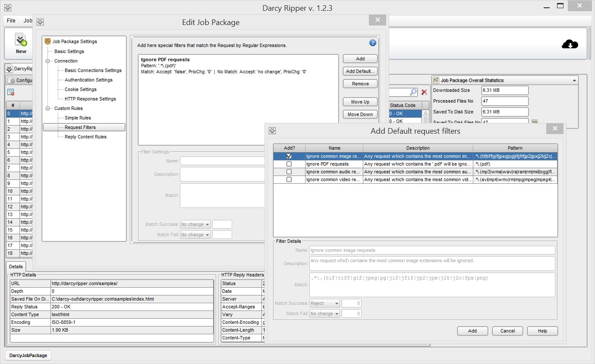The image size is (595, 364).
Task: Click the Name field in Filter Settings
Action: pos(222,161)
